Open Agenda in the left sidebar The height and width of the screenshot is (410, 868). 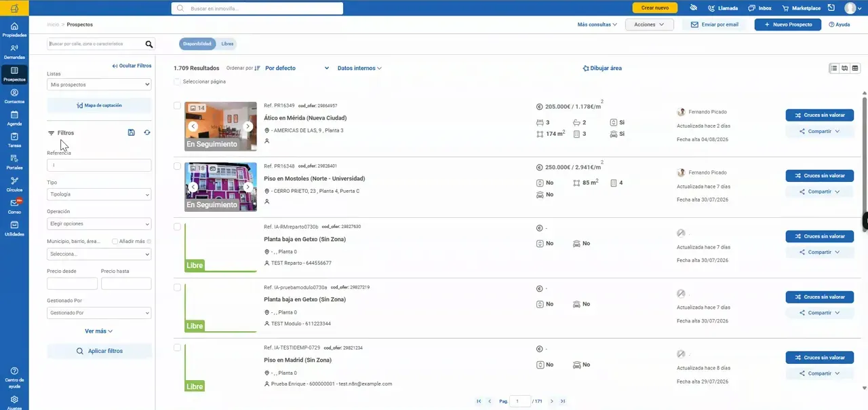(14, 118)
